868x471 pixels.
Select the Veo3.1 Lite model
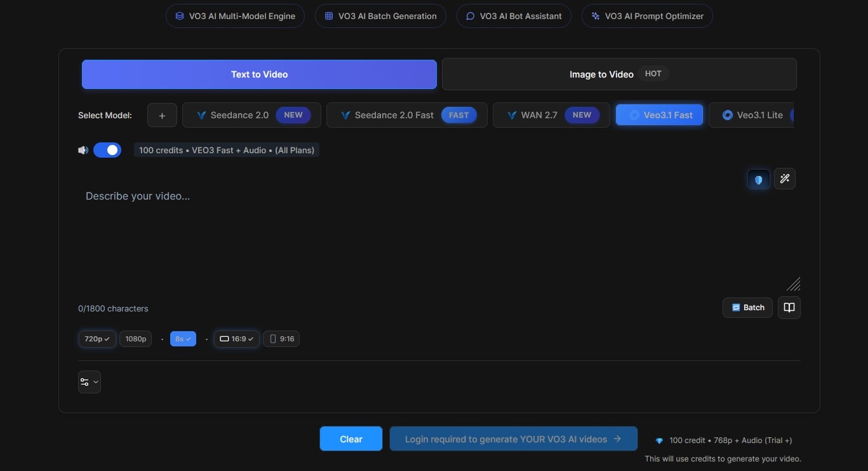(751, 115)
